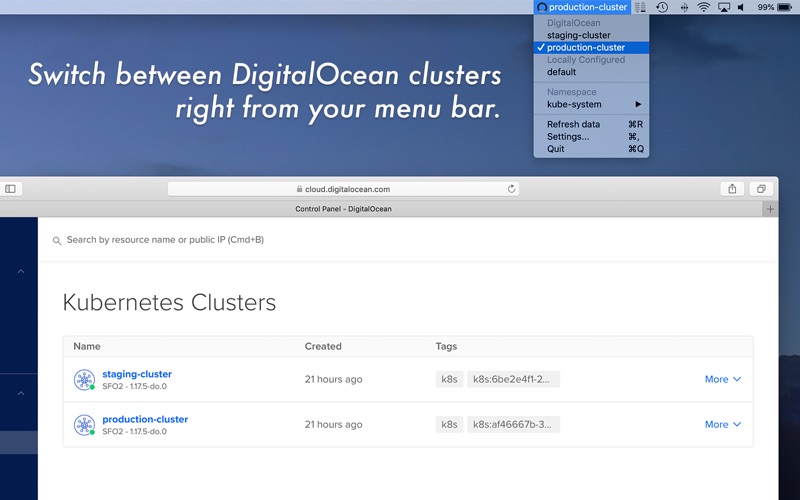Open the staging-cluster link

137,374
